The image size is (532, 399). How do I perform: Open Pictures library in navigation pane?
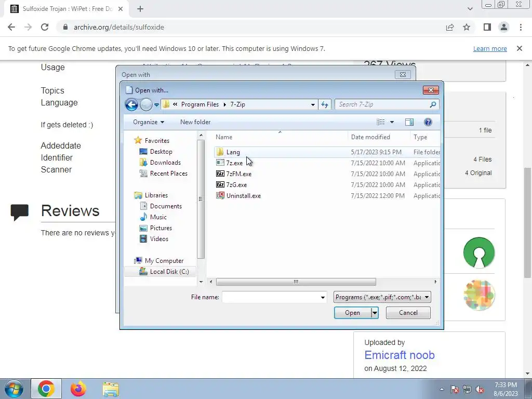coord(161,228)
